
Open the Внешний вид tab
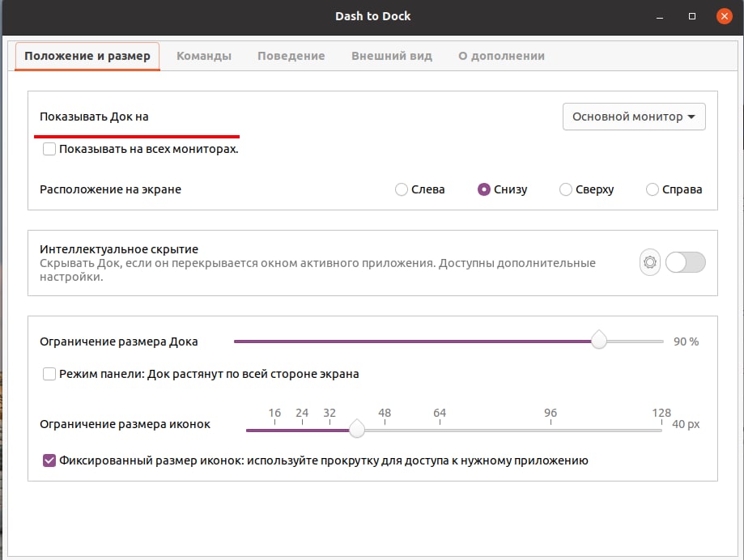[x=392, y=57]
